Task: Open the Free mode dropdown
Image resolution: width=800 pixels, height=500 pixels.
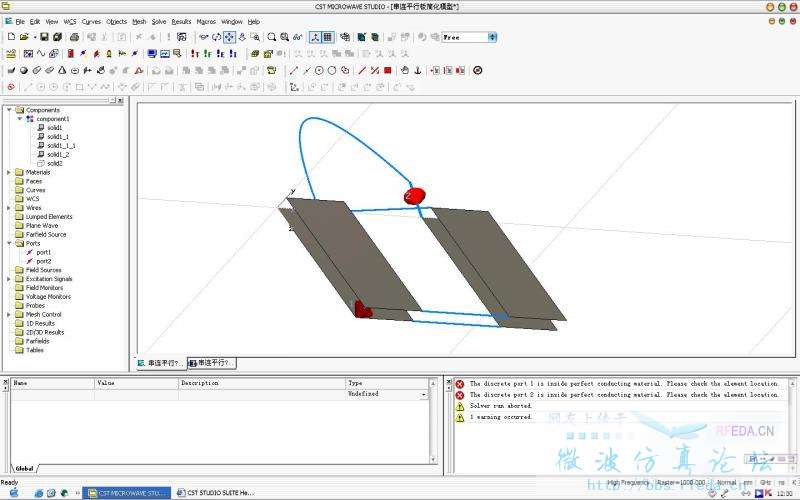Action: pos(492,37)
